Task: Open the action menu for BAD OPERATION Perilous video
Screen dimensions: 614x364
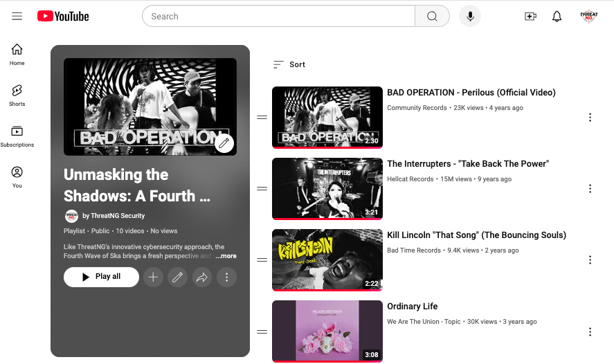Action: pyautogui.click(x=590, y=118)
